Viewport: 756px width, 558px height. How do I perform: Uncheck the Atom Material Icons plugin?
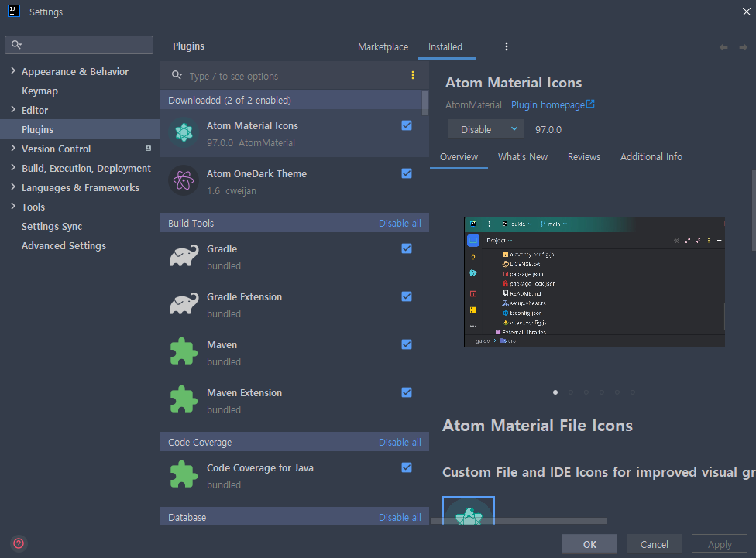[407, 125]
